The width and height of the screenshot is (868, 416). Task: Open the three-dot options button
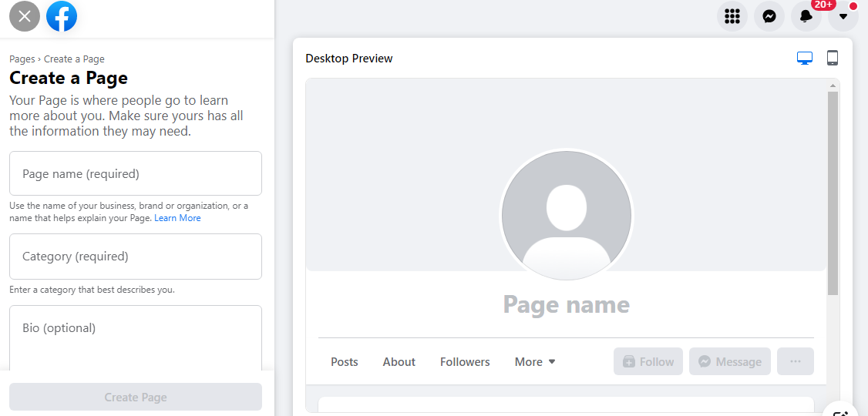point(796,361)
